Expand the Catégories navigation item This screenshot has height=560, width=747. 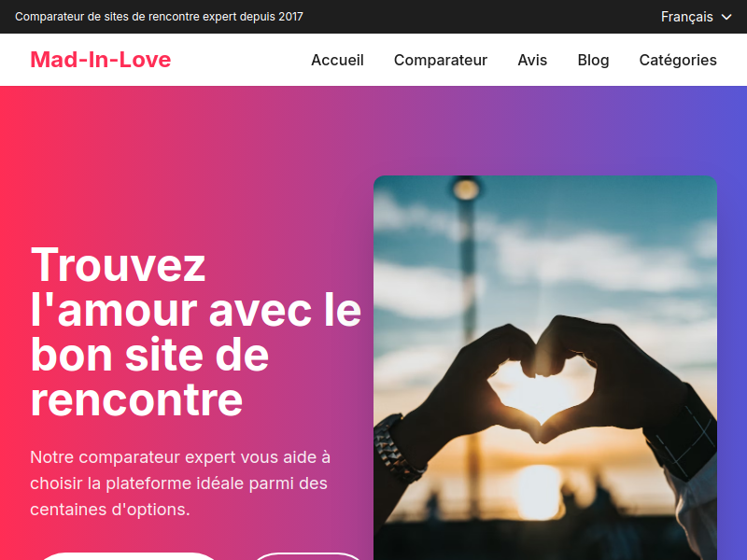click(678, 60)
